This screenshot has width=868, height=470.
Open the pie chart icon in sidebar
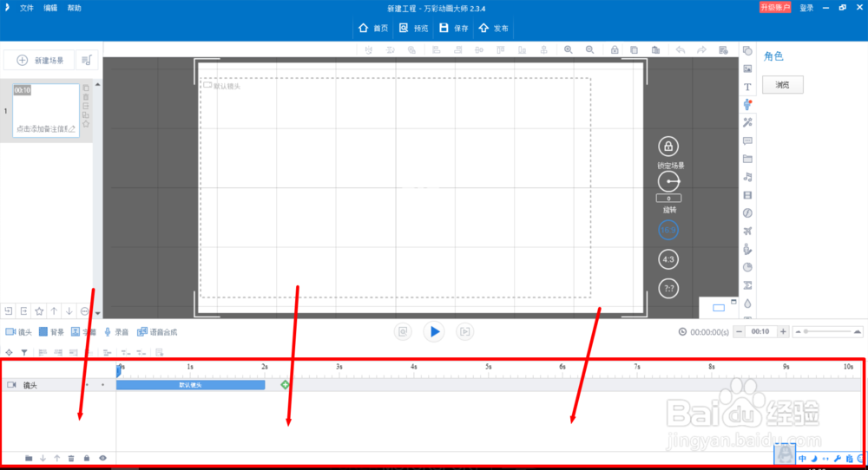747,268
